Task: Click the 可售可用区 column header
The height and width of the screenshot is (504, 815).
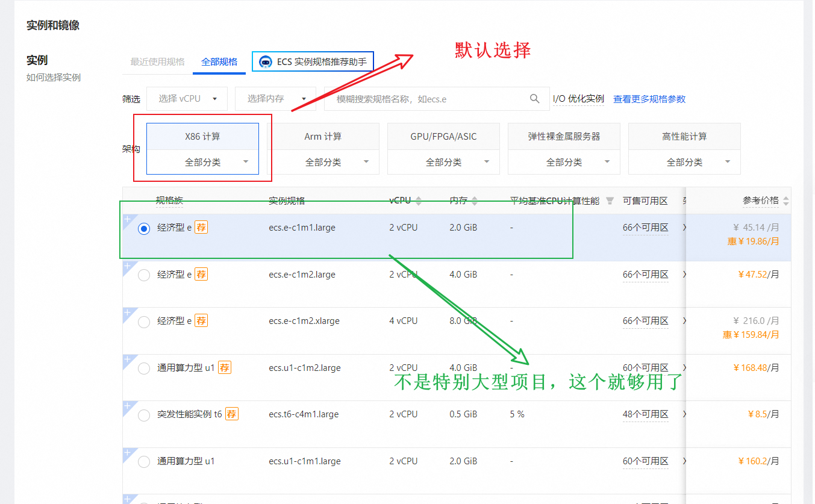Action: 645,201
